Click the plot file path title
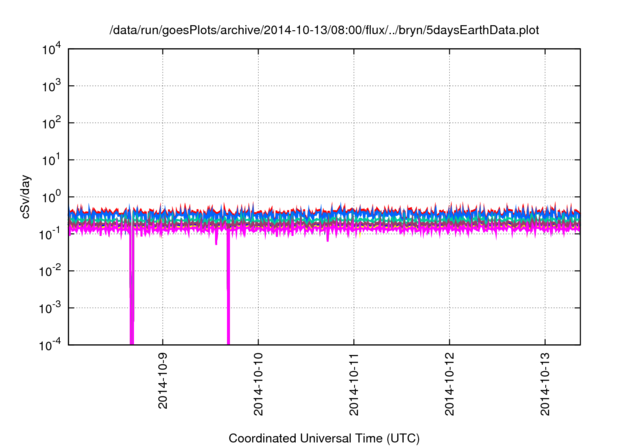 click(324, 30)
